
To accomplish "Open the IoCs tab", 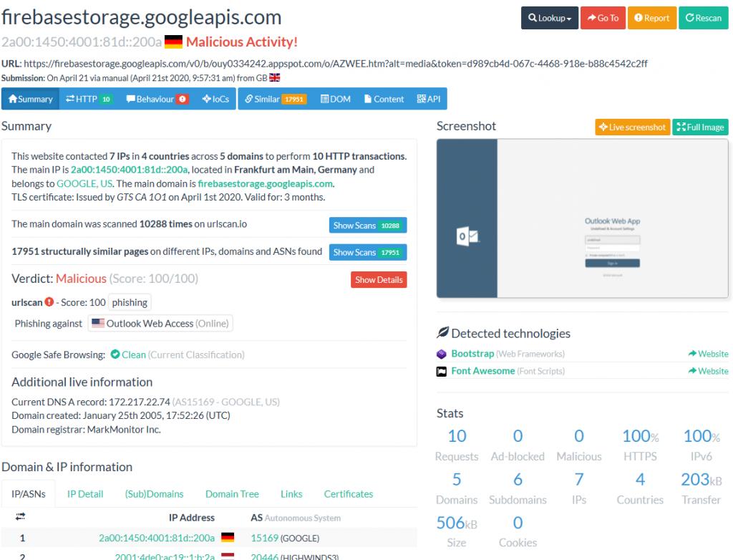I will click(215, 99).
